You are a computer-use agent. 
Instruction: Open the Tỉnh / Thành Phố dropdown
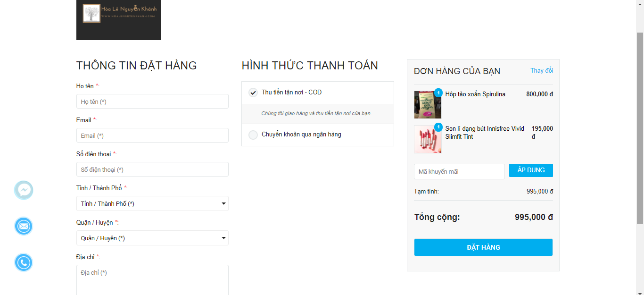click(x=152, y=204)
